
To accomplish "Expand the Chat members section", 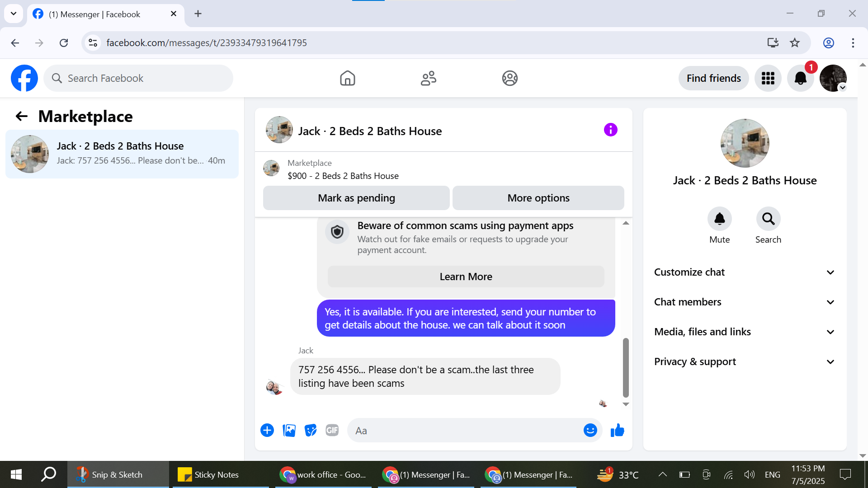I will click(x=744, y=302).
